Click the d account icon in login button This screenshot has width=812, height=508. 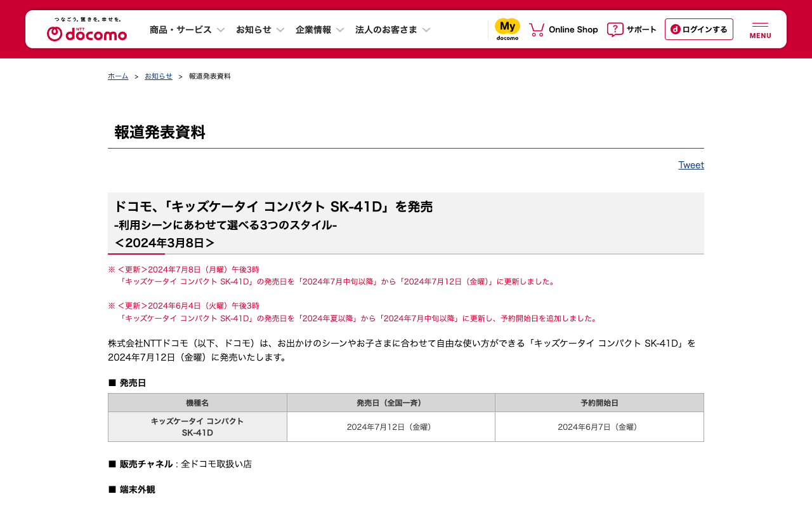(676, 29)
